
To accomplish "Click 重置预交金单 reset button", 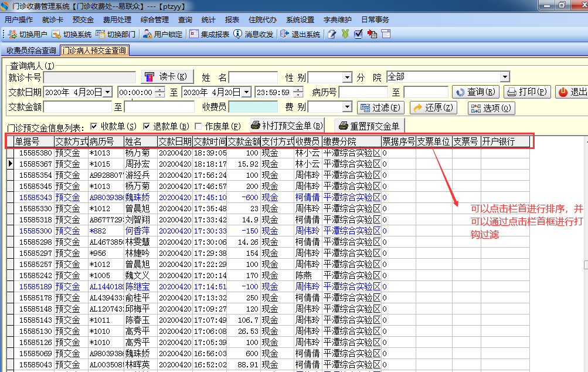I will (x=369, y=126).
